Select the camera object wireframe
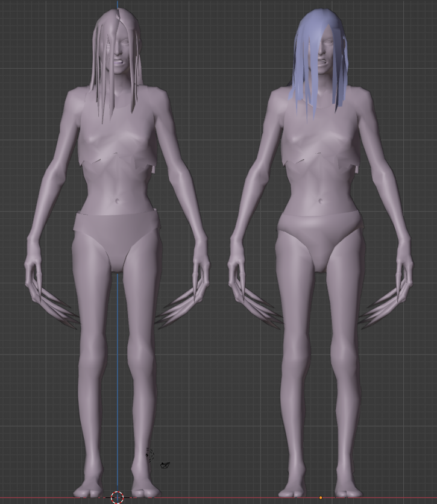437x504 pixels. [165, 465]
